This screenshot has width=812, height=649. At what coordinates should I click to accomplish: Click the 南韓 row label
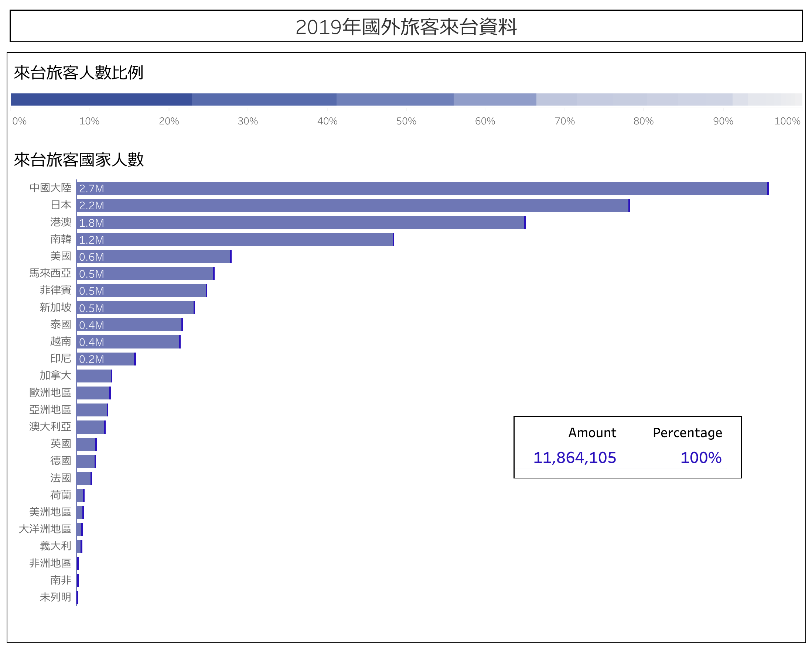pos(61,239)
